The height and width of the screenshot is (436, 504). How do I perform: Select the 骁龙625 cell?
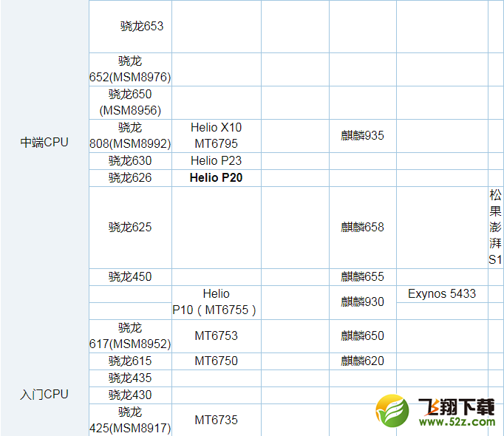point(130,227)
